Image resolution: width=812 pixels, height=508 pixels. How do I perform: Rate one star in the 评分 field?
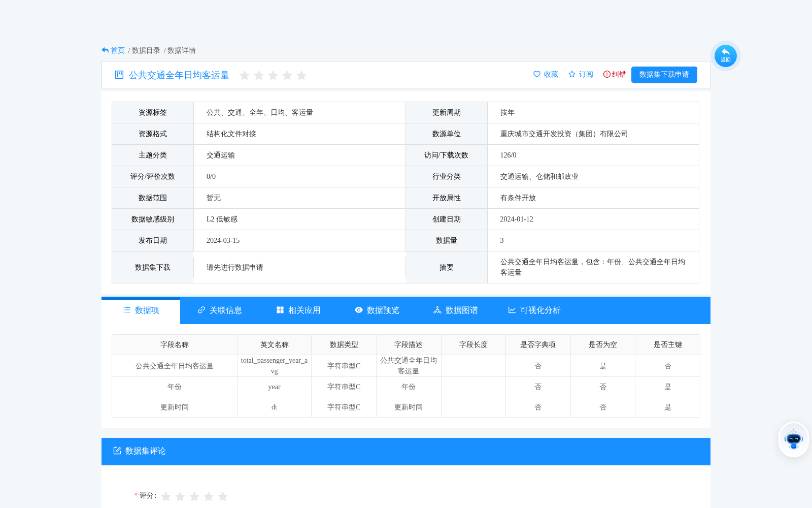(166, 496)
